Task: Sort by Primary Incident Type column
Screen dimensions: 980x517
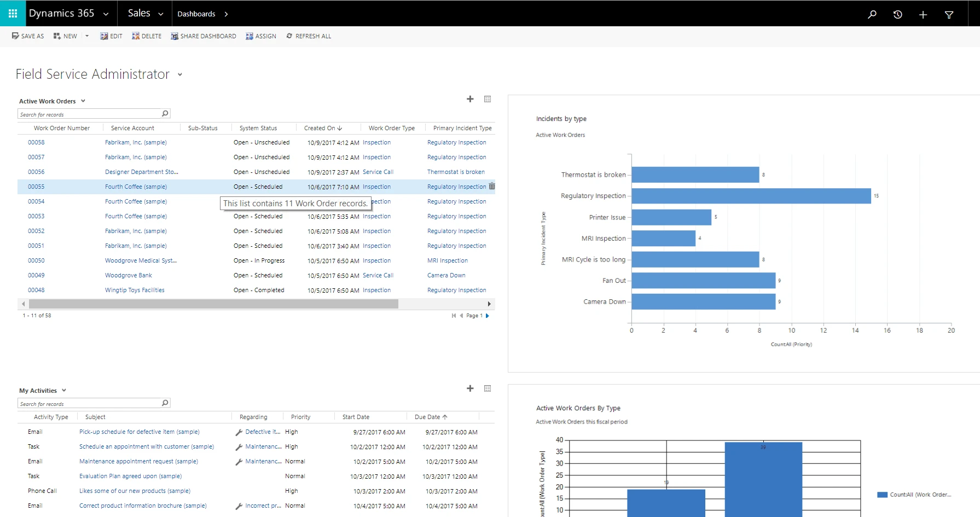Action: point(462,128)
